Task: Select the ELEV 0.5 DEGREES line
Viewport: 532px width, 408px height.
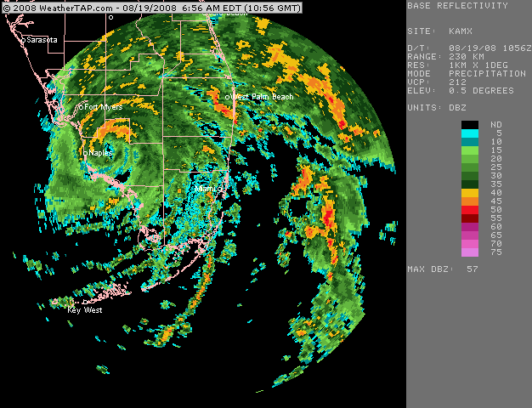Action: (457, 92)
